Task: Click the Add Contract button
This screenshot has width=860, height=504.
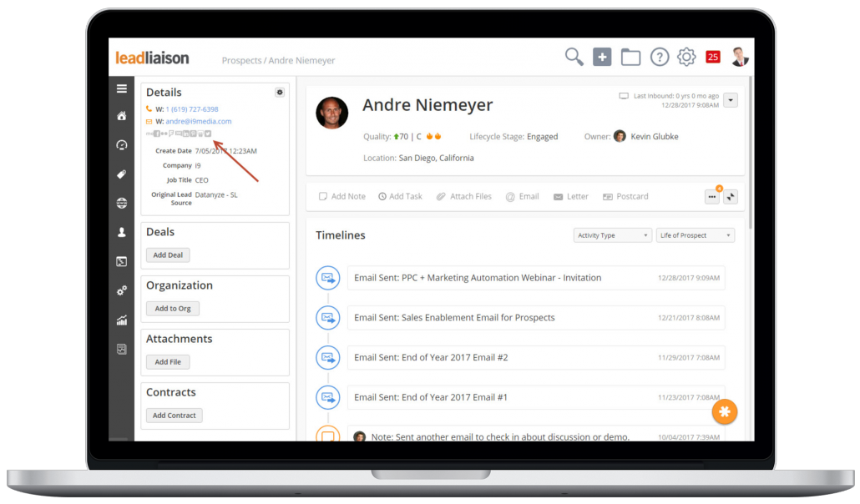Action: pos(175,416)
